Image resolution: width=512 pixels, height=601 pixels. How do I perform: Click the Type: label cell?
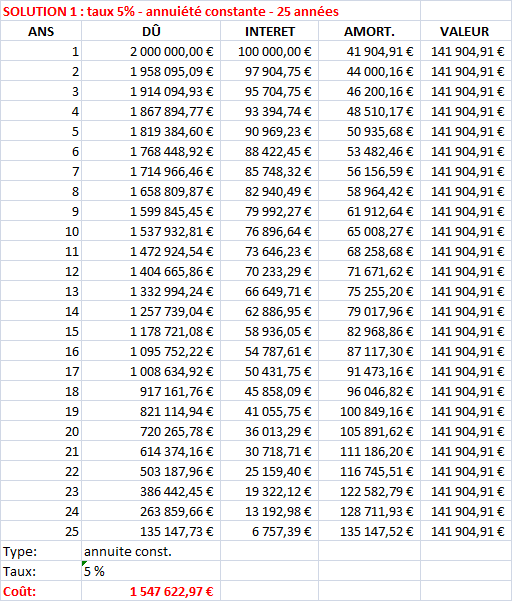(x=41, y=551)
